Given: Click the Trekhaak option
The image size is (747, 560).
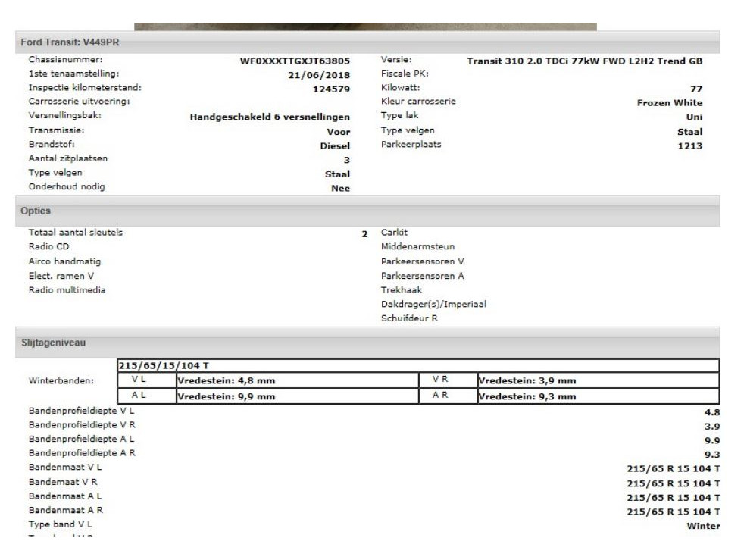Looking at the screenshot, I should [x=402, y=289].
